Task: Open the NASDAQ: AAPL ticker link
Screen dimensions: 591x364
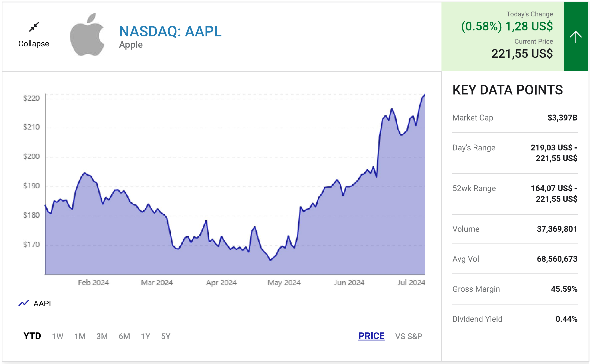Action: click(x=170, y=31)
